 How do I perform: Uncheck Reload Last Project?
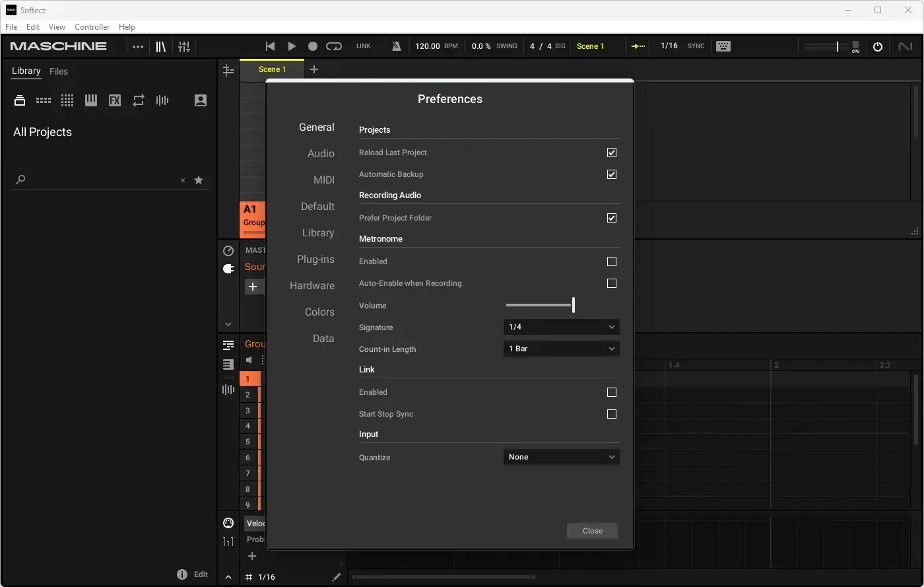pyautogui.click(x=612, y=153)
